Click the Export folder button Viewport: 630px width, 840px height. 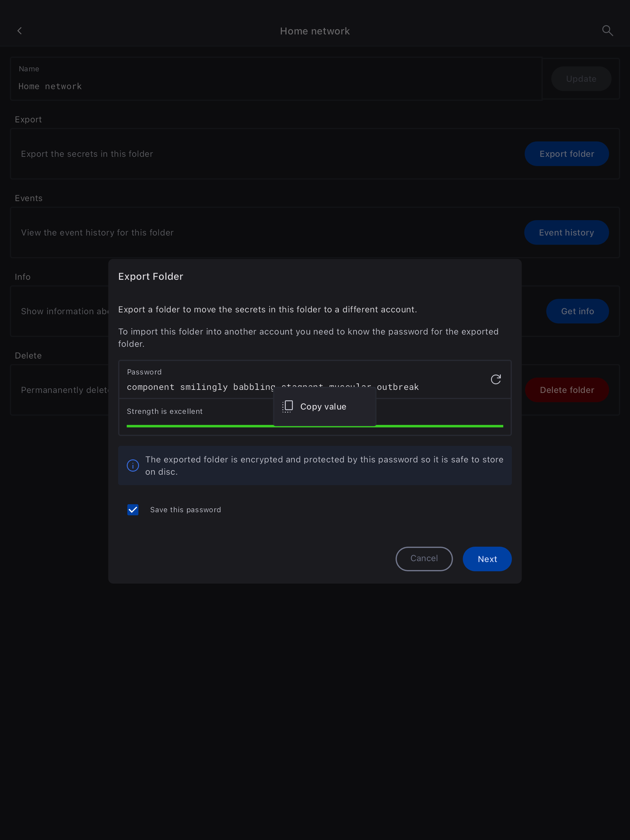pos(566,154)
